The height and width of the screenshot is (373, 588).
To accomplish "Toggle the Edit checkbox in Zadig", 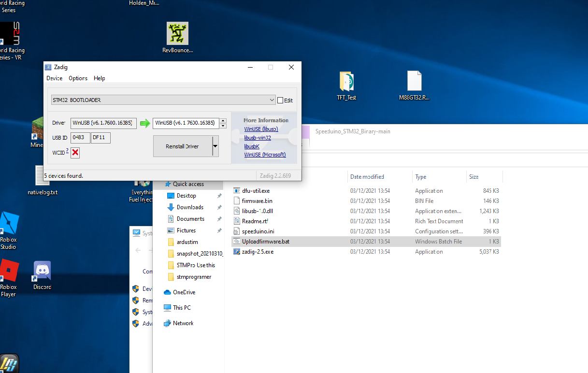I will click(280, 100).
